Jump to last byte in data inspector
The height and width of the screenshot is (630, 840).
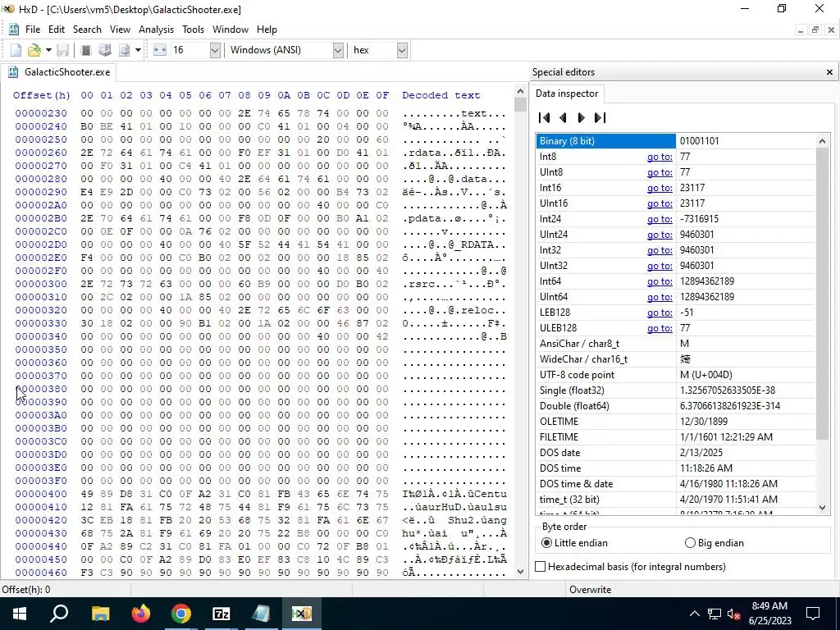[600, 117]
